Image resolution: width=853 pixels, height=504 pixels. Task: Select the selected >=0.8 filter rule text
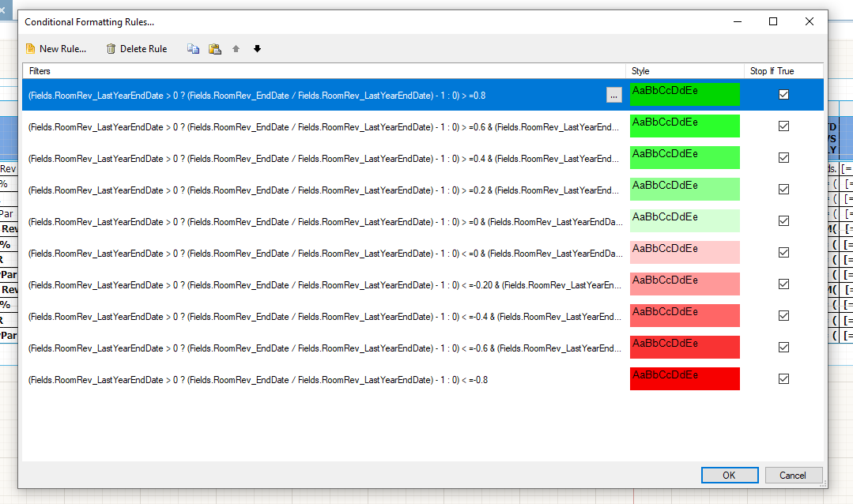257,96
